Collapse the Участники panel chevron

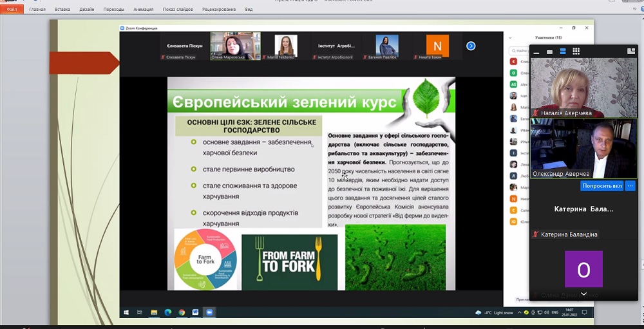click(510, 38)
